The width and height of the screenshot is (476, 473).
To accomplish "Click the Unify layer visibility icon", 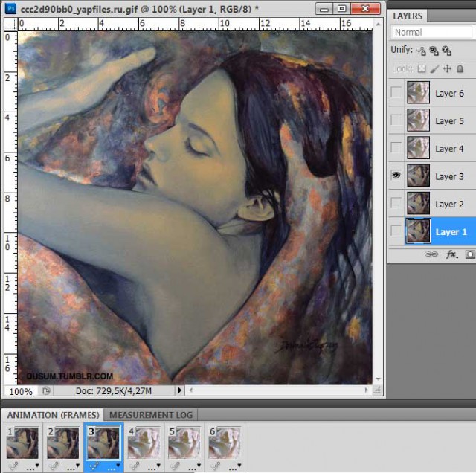I will tap(434, 51).
